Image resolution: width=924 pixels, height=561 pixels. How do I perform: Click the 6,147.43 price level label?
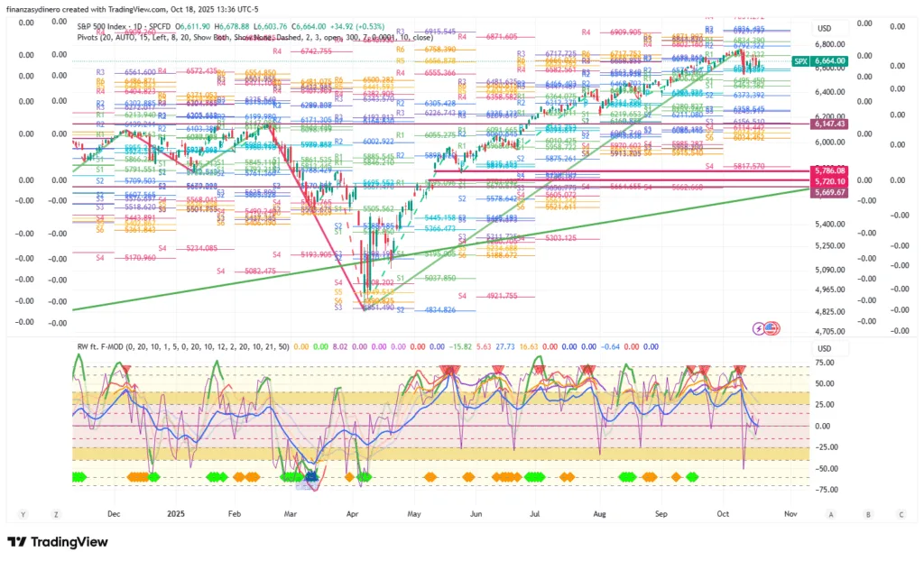827,124
